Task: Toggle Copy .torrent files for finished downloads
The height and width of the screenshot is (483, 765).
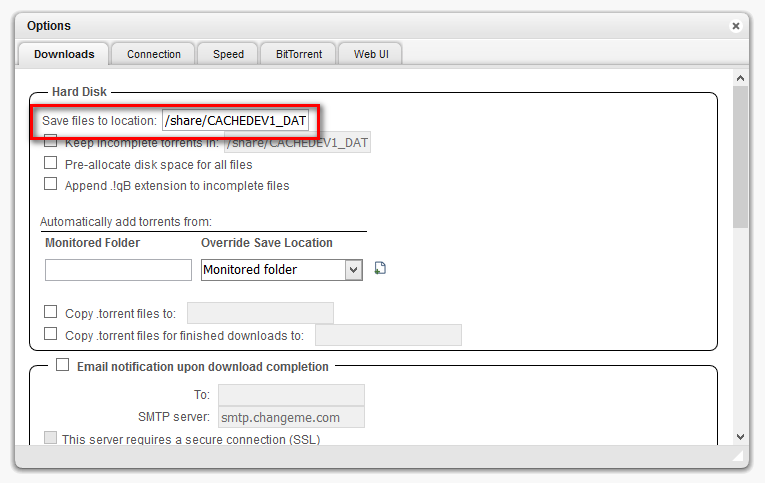Action: (51, 334)
